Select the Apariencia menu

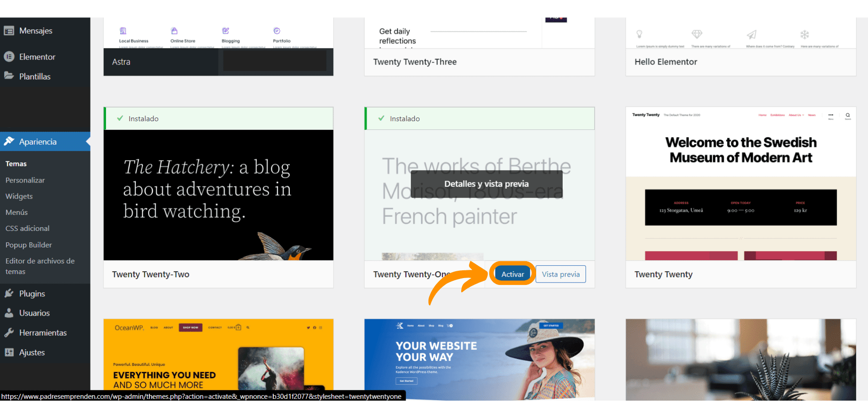(45, 142)
